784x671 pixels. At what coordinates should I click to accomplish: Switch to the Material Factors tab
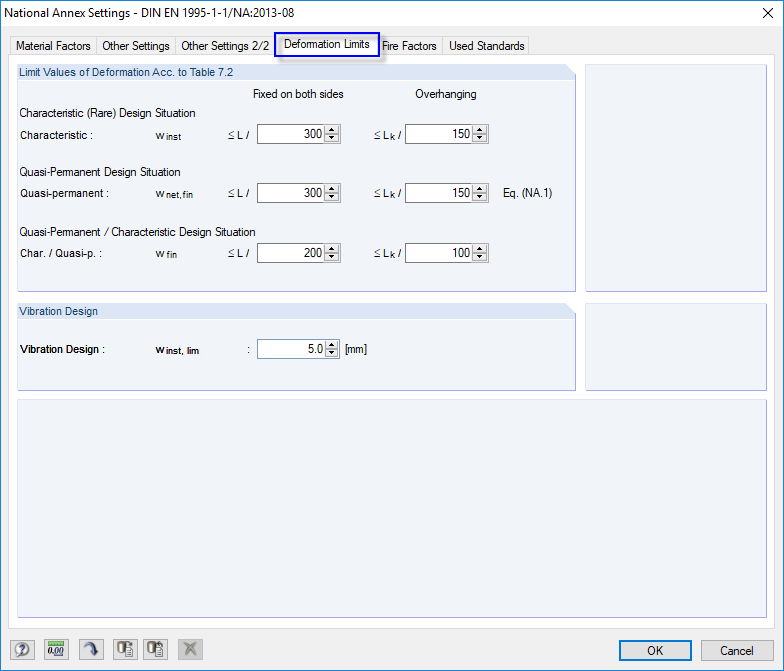pos(53,46)
